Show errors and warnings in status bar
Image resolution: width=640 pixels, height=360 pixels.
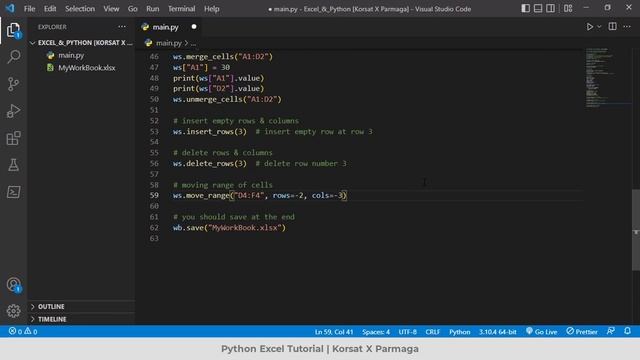[x=23, y=331]
